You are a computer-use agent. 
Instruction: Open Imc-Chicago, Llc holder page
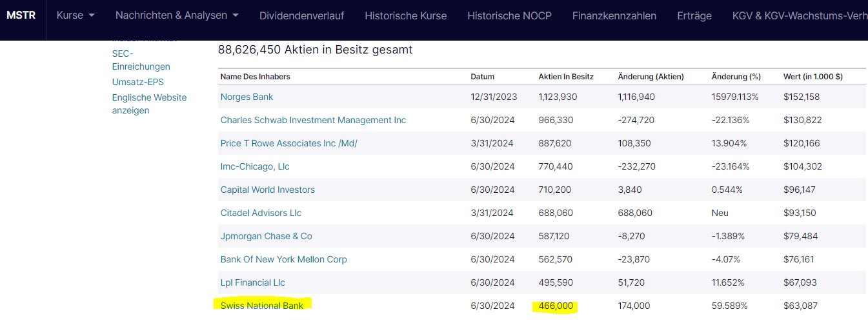tap(255, 166)
